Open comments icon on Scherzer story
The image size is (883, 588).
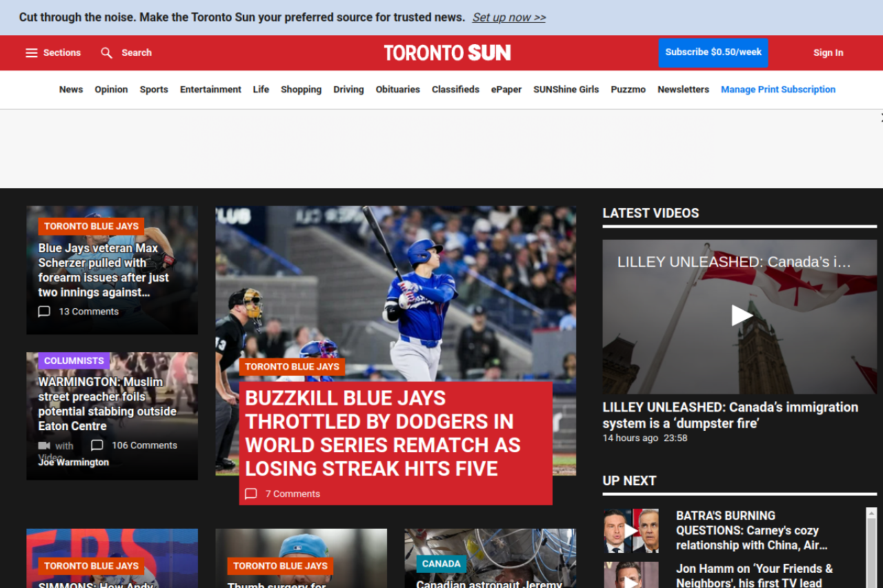(x=44, y=312)
